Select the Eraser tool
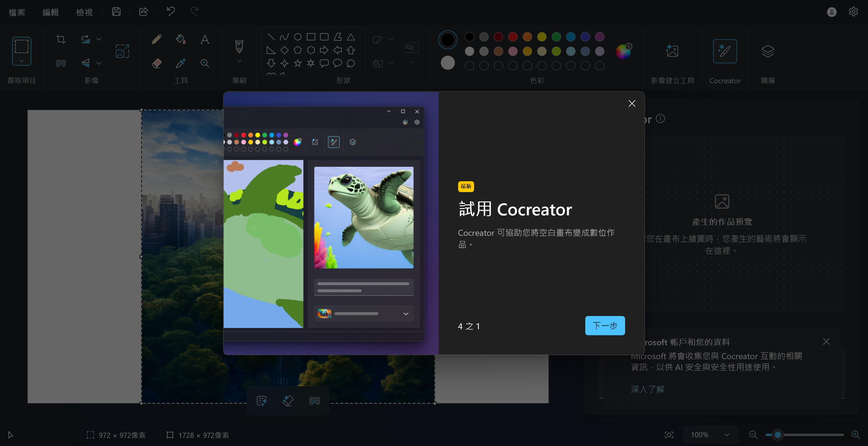 pos(156,63)
